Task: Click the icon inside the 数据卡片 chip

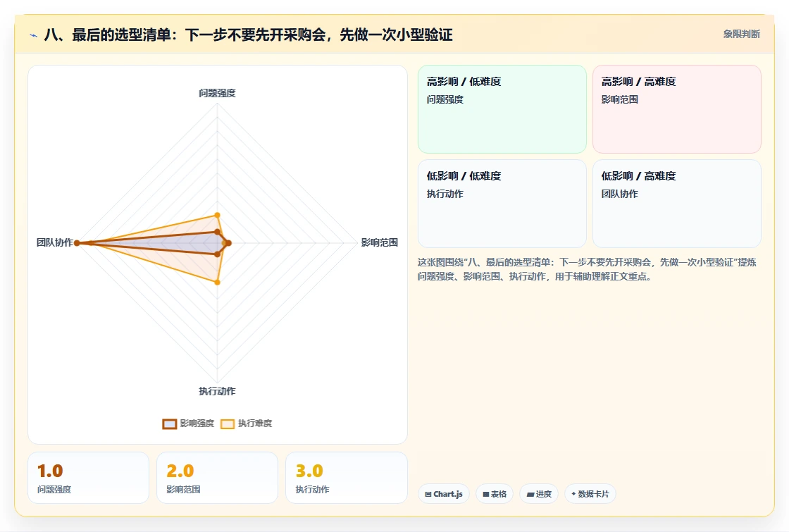Action: [573, 494]
